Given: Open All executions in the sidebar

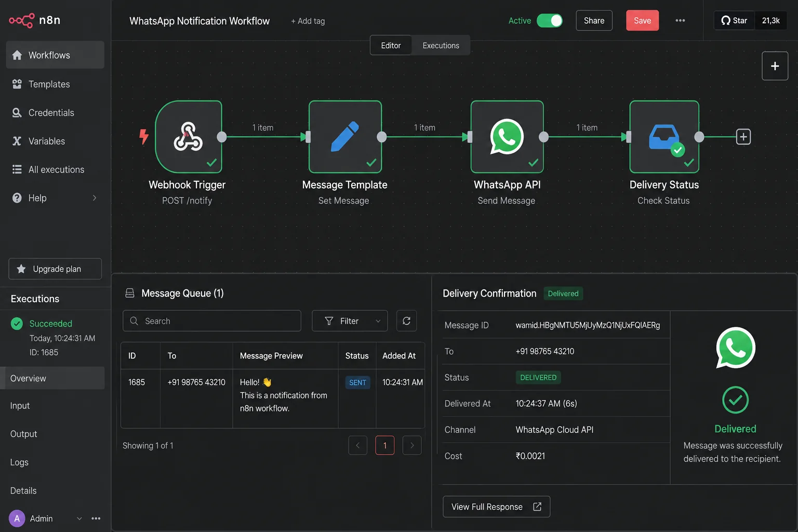Looking at the screenshot, I should (x=55, y=169).
